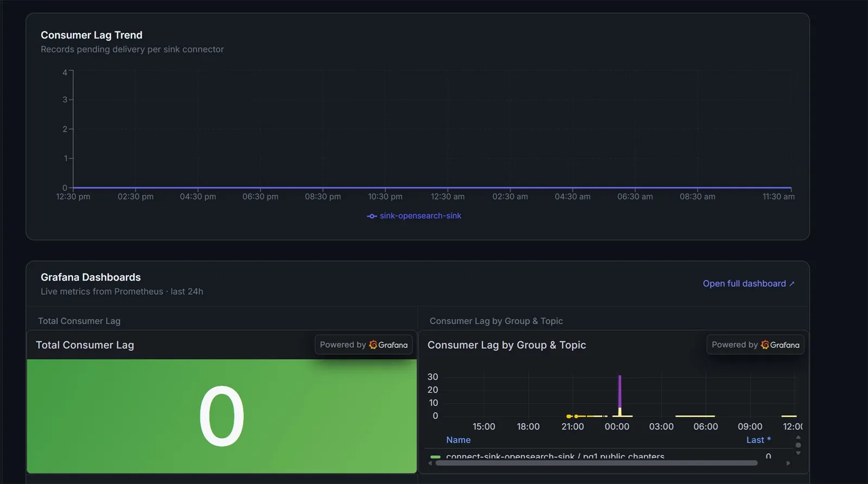Click the 10:30 pm x-axis label
Viewport: 868px width, 484px height.
(x=385, y=196)
